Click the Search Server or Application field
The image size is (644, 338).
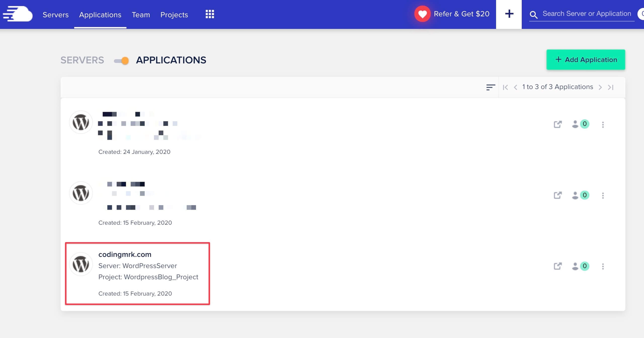pos(587,14)
